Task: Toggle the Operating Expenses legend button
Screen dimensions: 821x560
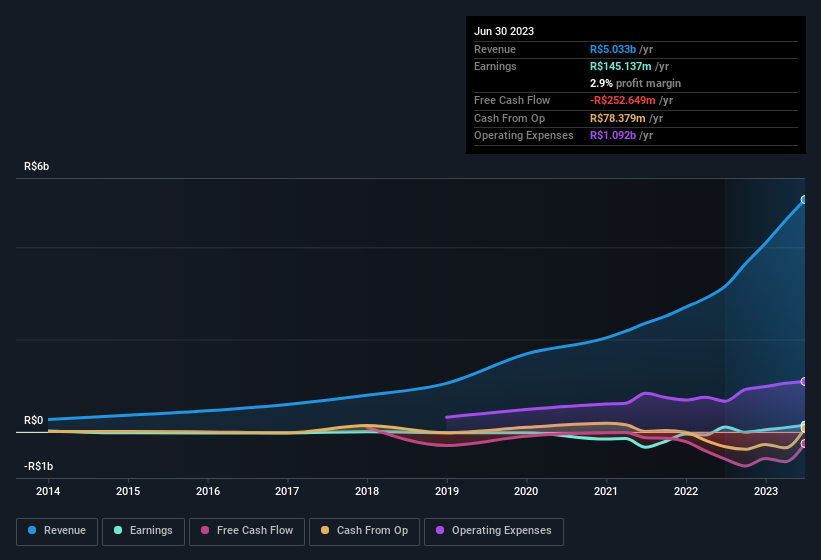Action: 494,531
